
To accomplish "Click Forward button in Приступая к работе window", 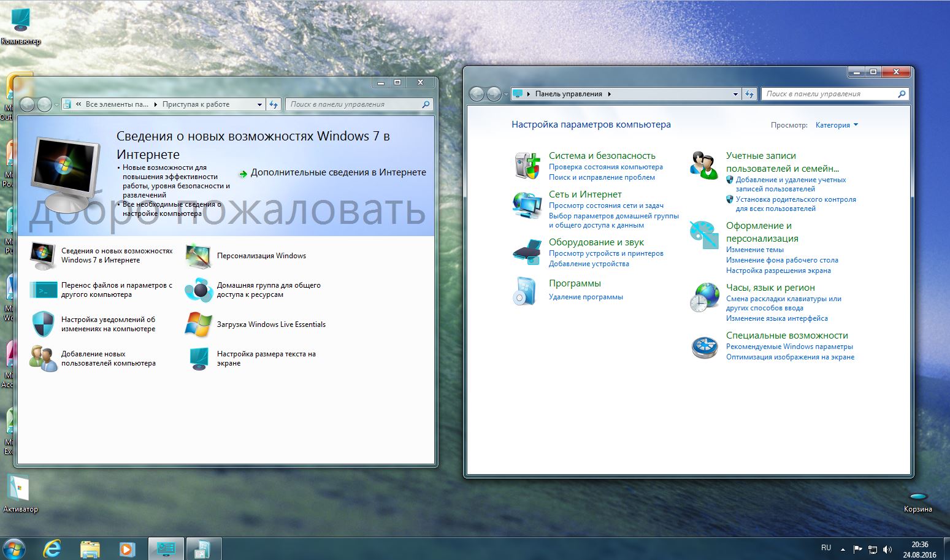I will click(44, 104).
